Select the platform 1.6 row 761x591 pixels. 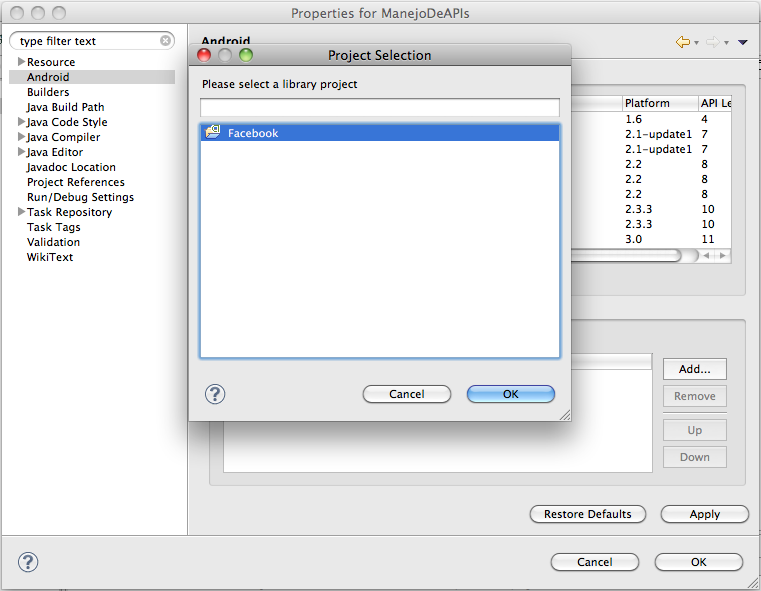(651, 119)
